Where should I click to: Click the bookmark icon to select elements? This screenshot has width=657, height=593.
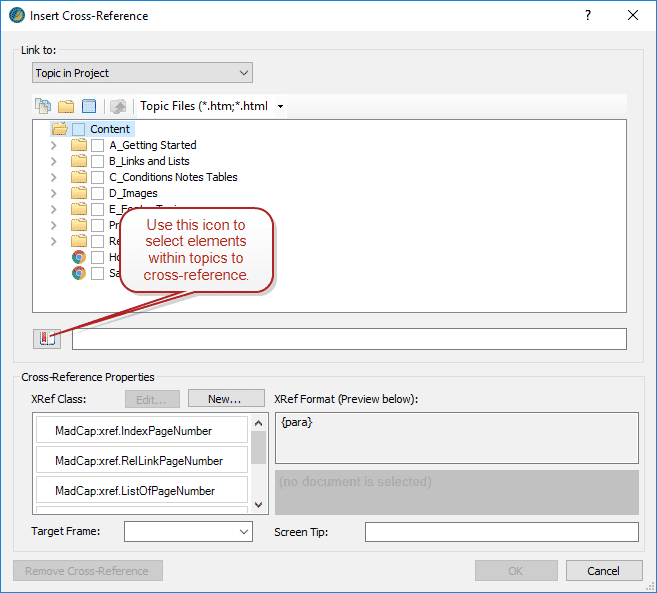pos(47,338)
